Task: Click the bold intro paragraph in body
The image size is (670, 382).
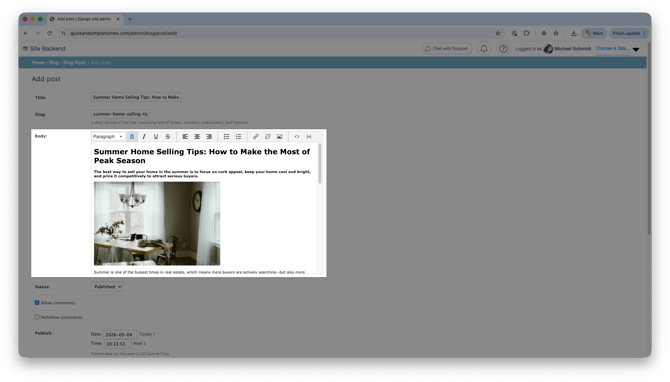Action: [x=202, y=174]
